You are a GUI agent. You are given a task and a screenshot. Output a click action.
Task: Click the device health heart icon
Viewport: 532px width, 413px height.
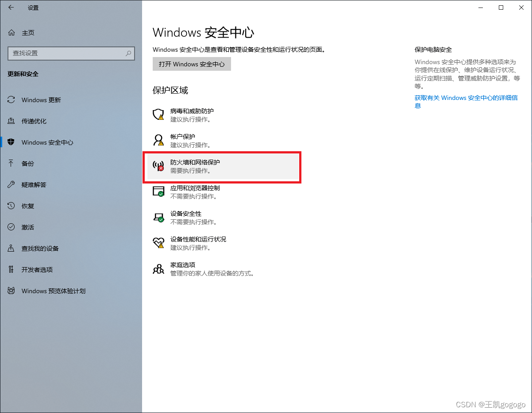tap(158, 243)
